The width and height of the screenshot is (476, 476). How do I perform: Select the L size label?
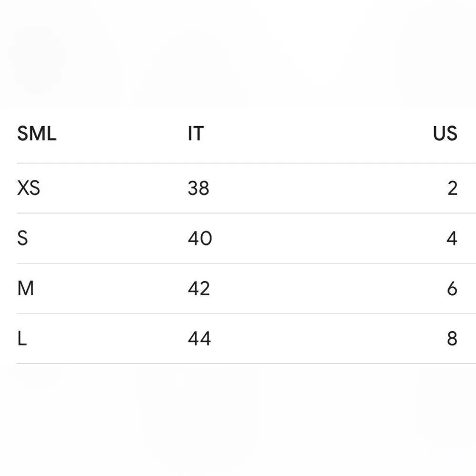[x=21, y=339]
